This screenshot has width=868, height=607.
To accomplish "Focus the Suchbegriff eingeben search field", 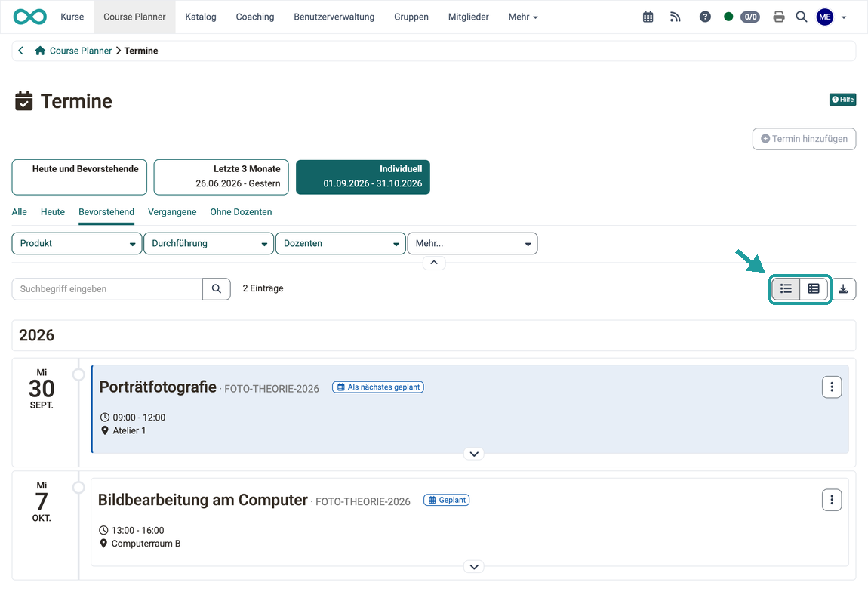I will click(107, 289).
